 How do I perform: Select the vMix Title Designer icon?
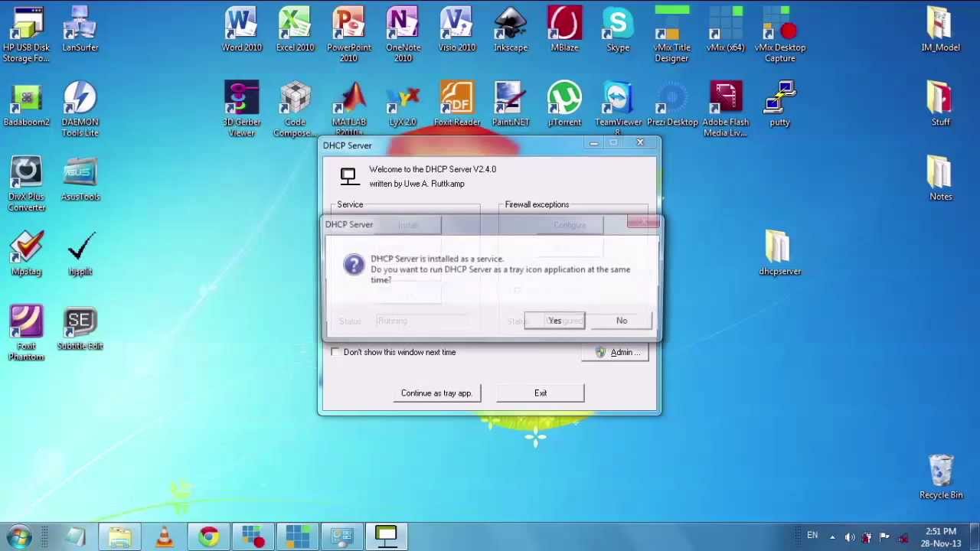click(x=671, y=34)
